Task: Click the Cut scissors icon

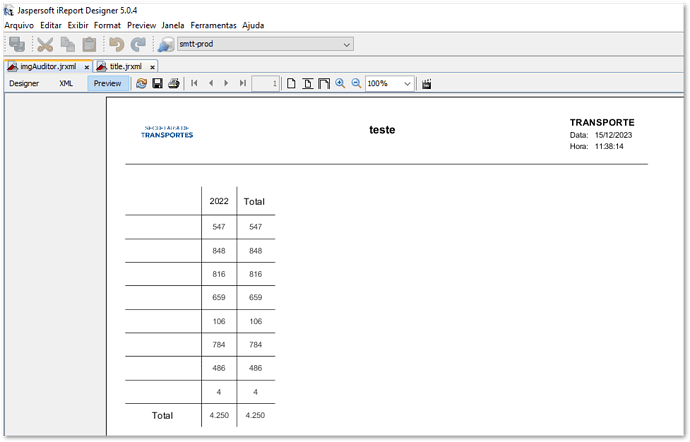Action: point(45,44)
